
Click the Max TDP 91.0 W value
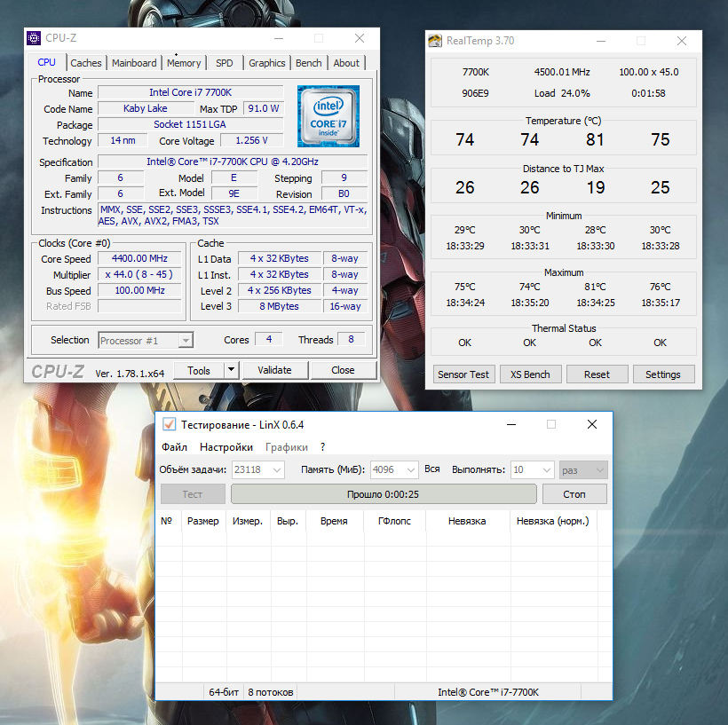264,108
